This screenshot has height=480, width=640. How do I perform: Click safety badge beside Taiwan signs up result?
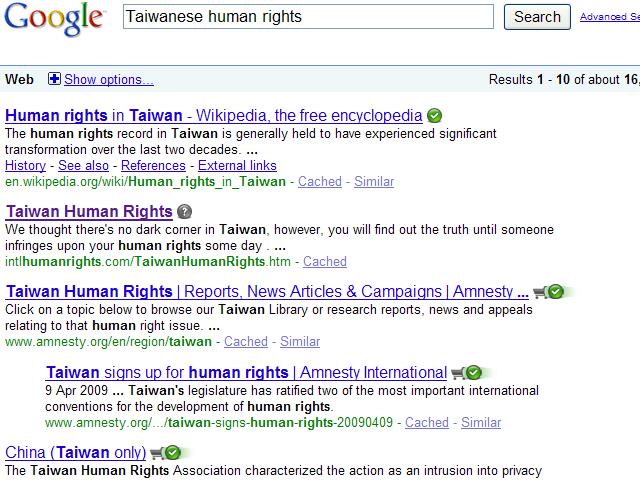(x=467, y=373)
